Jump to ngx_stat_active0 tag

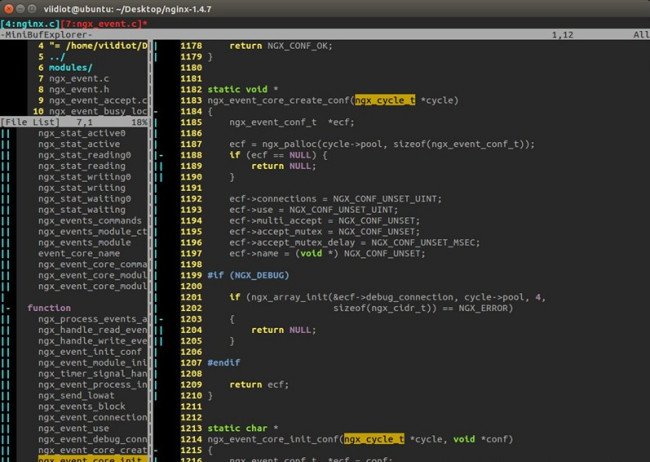pos(81,132)
